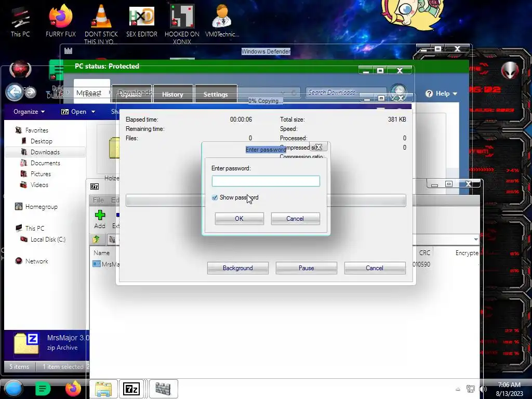The height and width of the screenshot is (399, 532).
Task: Click the network tray icon
Action: point(470,389)
